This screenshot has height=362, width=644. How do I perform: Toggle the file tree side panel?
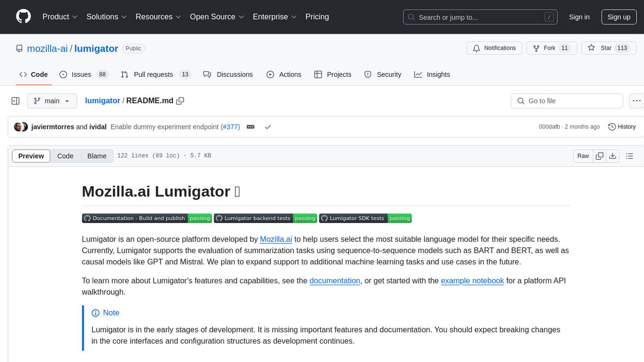coord(16,101)
